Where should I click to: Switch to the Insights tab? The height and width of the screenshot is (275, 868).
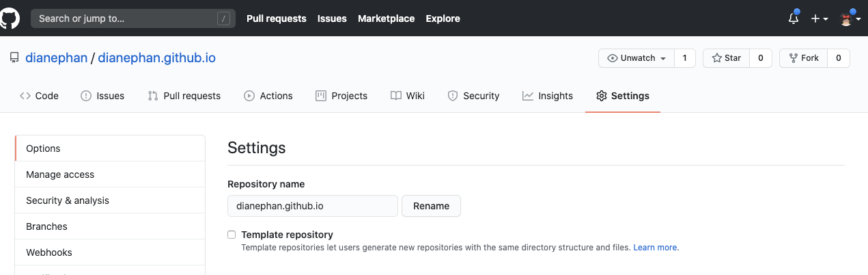pos(548,96)
